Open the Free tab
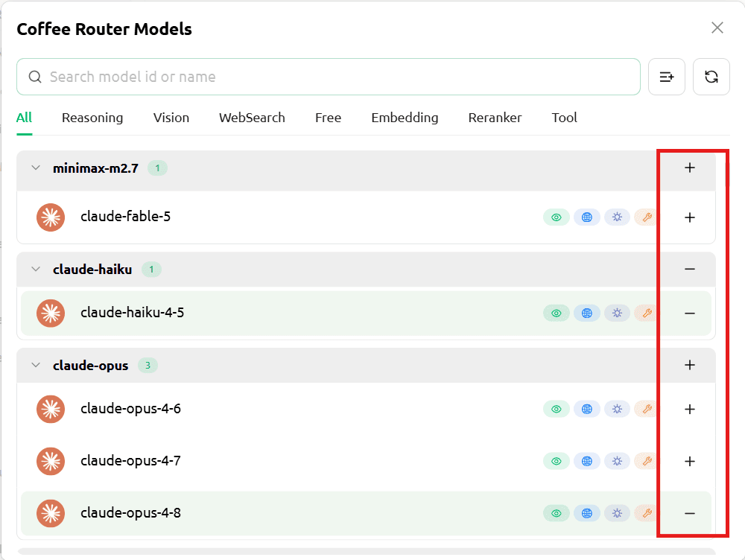Screen dimensions: 745x560 pyautogui.click(x=329, y=118)
